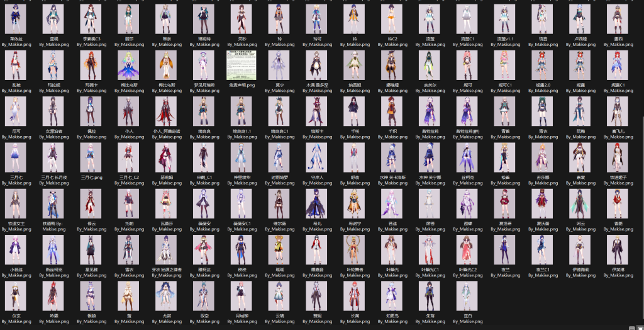Viewport: 644px width, 330px height.
Task: Select the 赛飞儿 thumbnail
Action: (x=618, y=111)
